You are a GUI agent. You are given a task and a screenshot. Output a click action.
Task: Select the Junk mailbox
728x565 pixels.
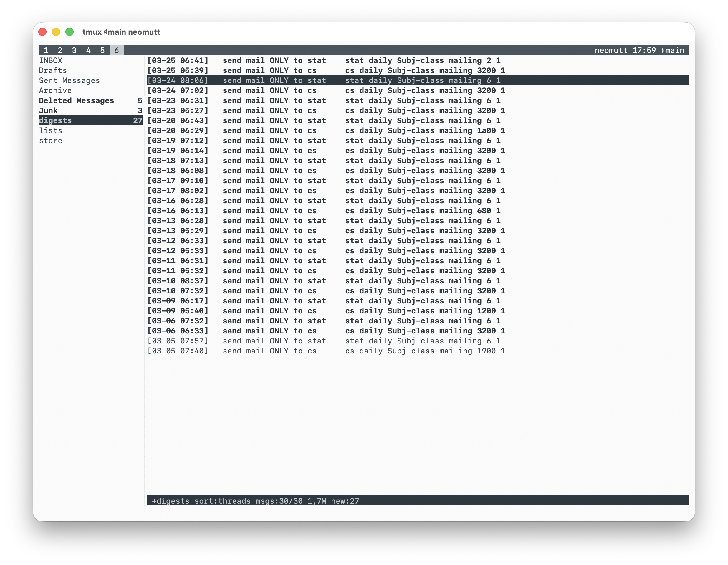tap(48, 110)
